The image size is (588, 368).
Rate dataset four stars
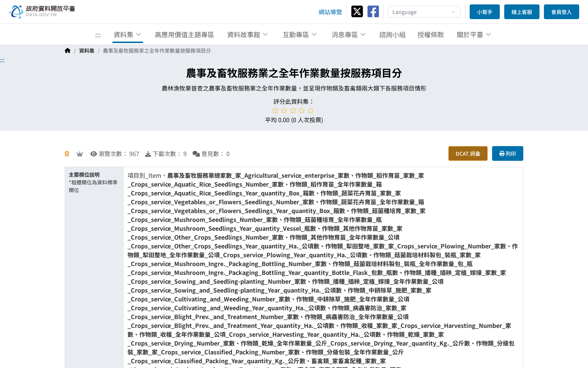pos(302,110)
